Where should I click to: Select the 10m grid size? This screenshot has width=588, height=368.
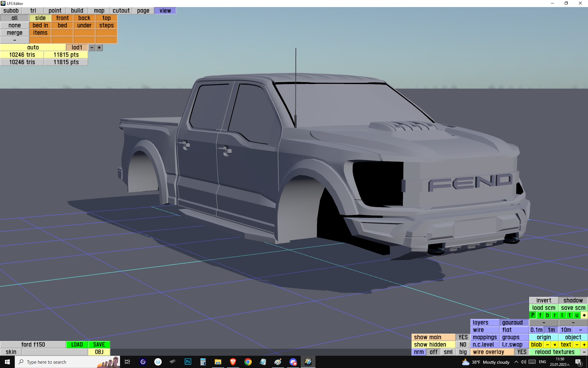(566, 330)
